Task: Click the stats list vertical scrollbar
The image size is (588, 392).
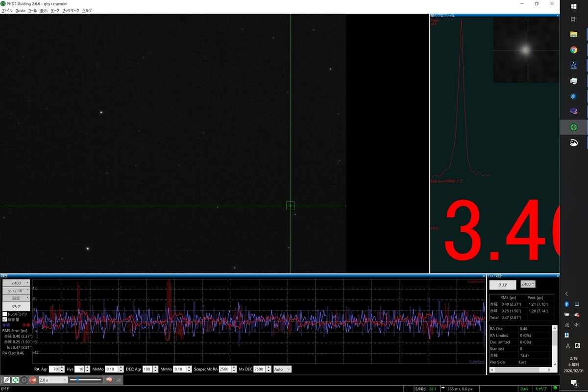Action: (x=555, y=345)
